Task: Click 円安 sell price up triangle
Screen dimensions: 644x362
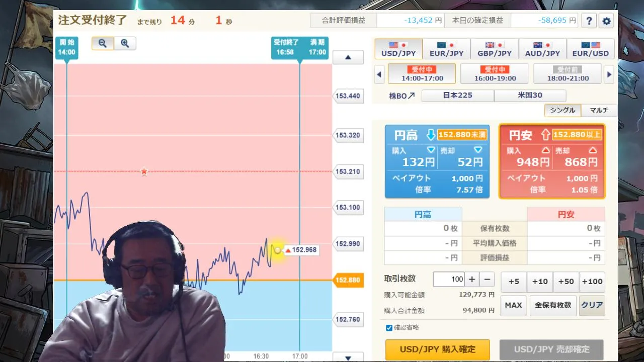Action: (593, 150)
